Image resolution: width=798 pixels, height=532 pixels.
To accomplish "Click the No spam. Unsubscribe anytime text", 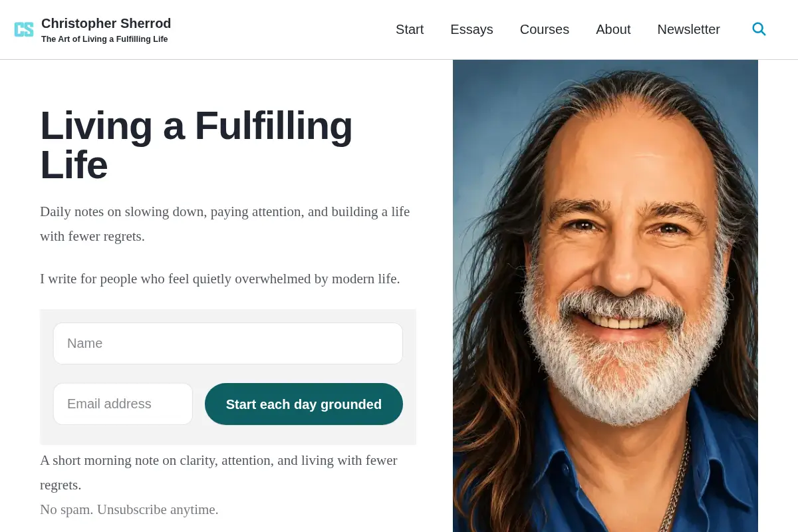I will [129, 509].
